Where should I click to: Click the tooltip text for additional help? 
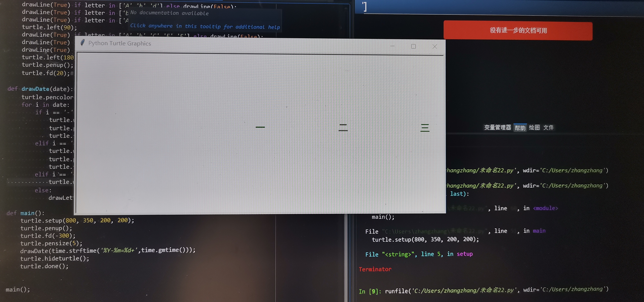pyautogui.click(x=205, y=26)
